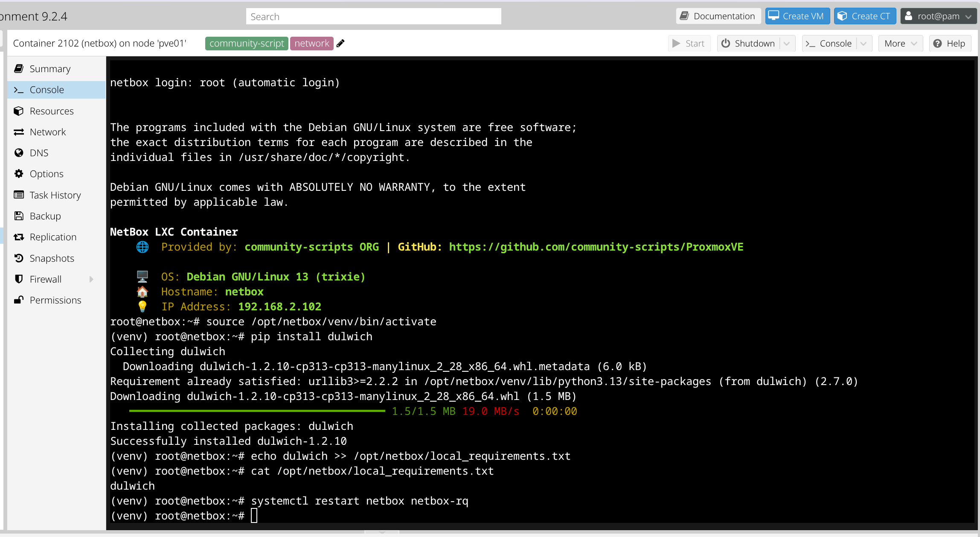Click the community-script tag
Viewport: 980px width, 537px height.
(x=247, y=43)
